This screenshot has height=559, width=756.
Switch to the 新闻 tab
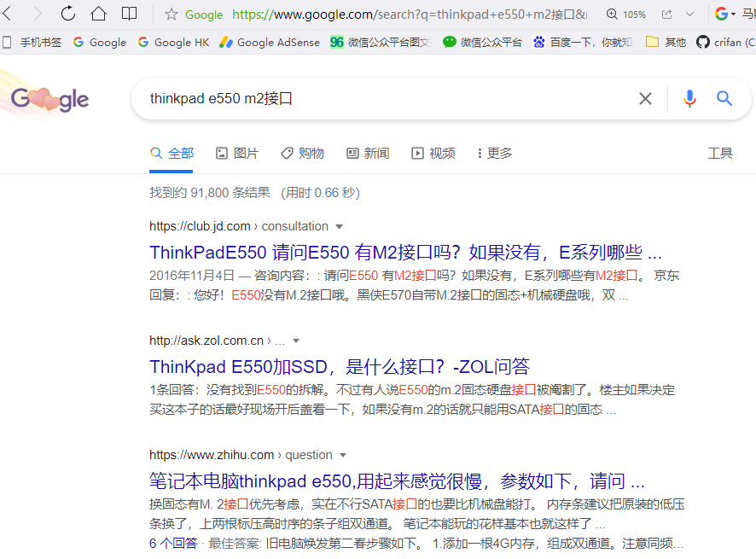[368, 154]
